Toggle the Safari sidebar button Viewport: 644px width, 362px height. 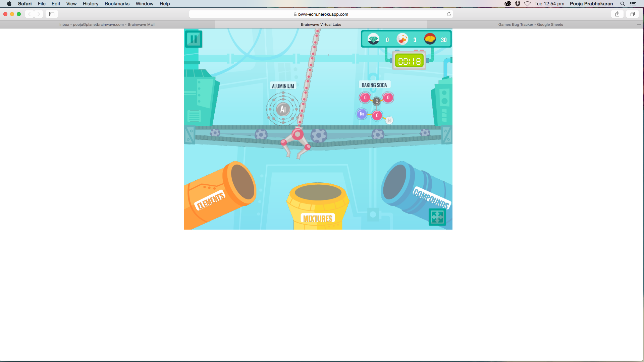coord(52,14)
